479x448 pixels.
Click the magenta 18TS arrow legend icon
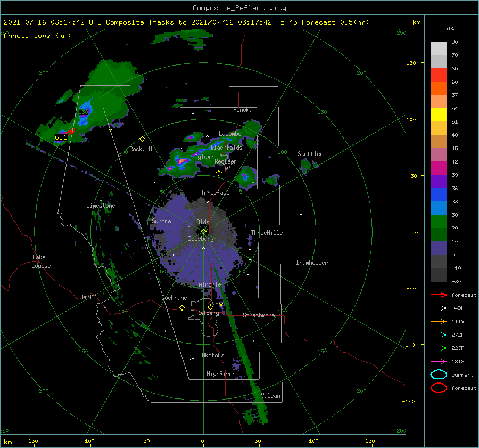pyautogui.click(x=439, y=362)
